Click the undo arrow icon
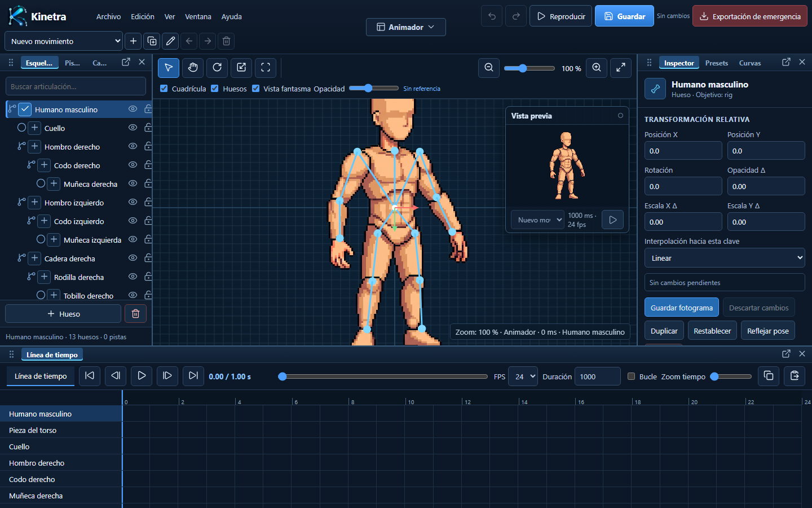Screen dimensions: 812x508 [492, 16]
